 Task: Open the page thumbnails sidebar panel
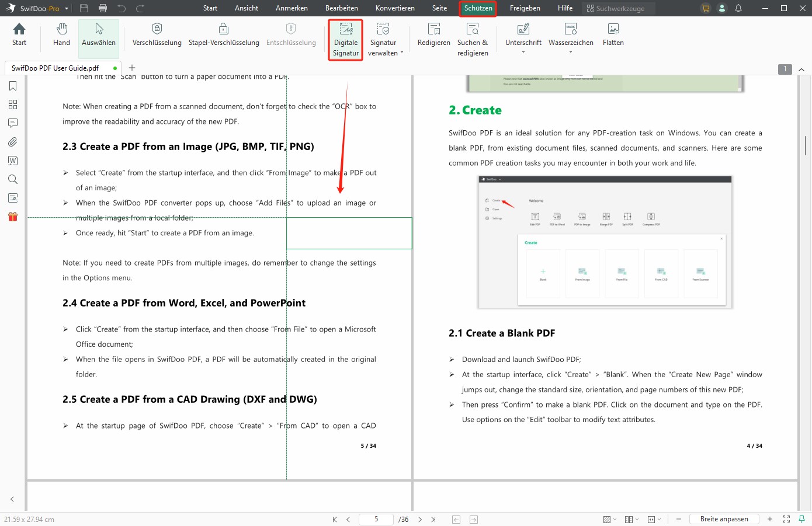tap(13, 104)
